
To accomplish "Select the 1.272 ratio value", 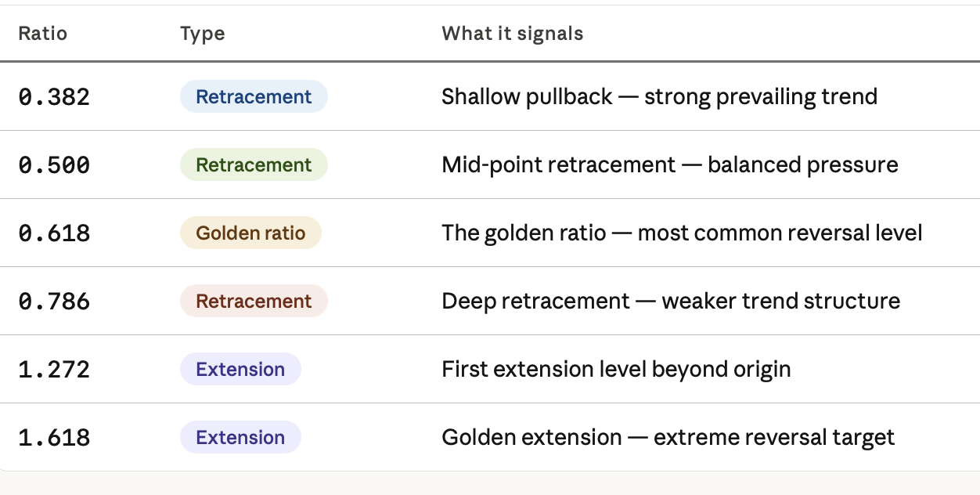I will (x=54, y=370).
